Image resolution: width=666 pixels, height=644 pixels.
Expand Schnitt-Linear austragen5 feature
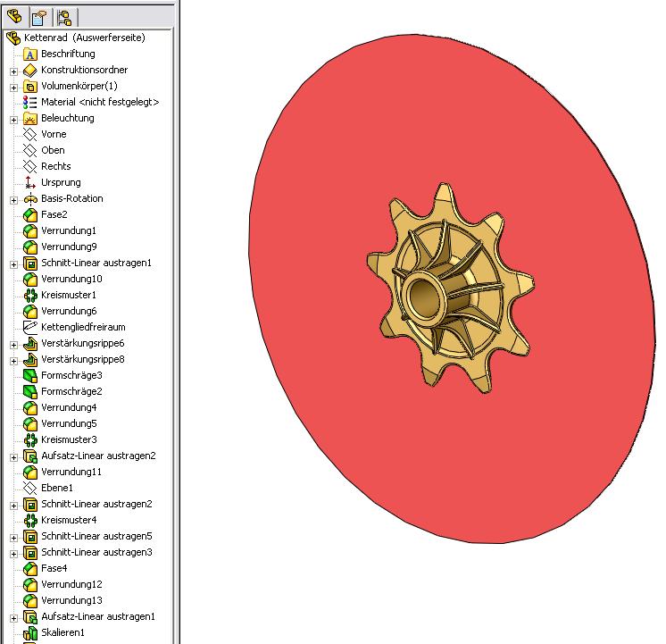coord(13,538)
